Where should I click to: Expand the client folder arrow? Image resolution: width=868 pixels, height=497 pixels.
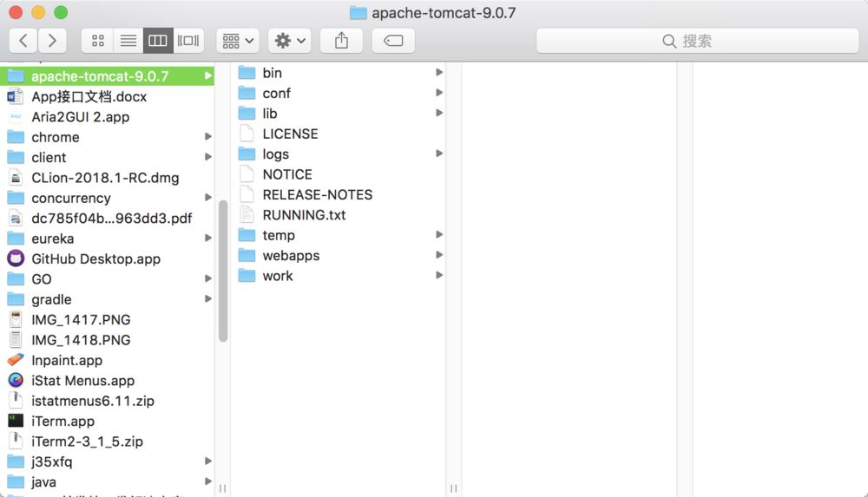click(x=208, y=157)
